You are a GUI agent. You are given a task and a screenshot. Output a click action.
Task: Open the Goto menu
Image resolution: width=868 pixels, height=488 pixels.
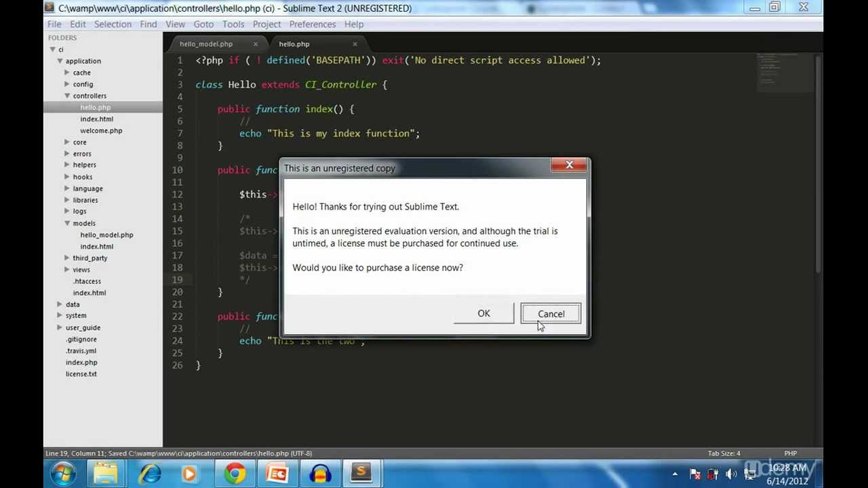coord(203,24)
